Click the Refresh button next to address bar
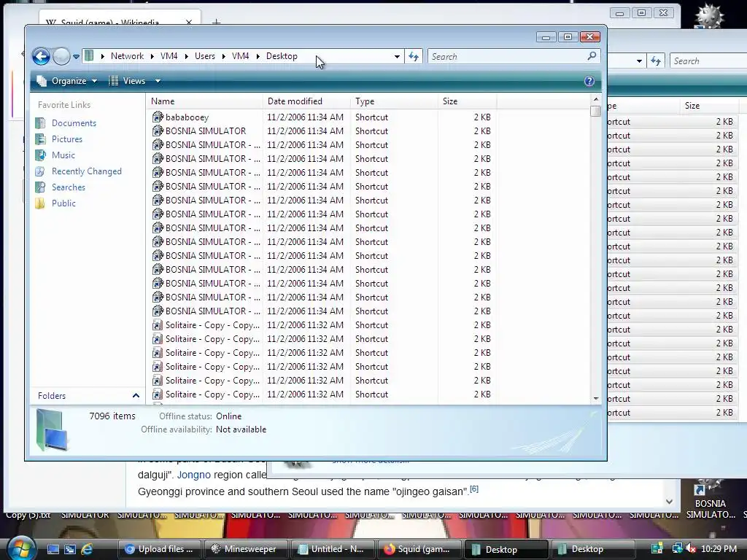This screenshot has width=747, height=560. pos(414,57)
